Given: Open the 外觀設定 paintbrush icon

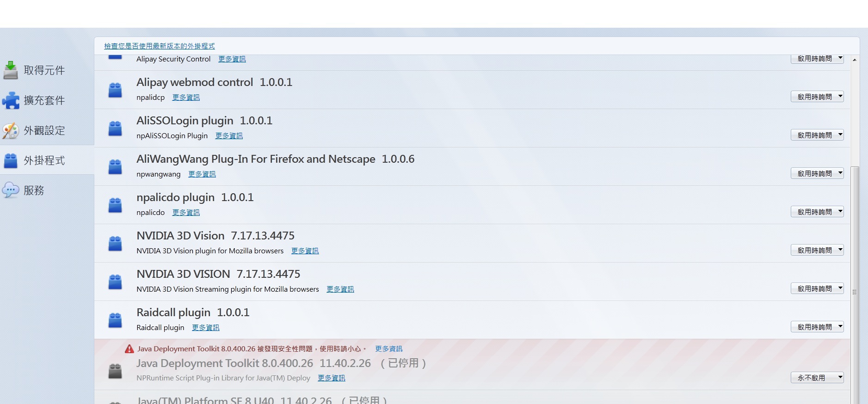Looking at the screenshot, I should click(x=11, y=130).
